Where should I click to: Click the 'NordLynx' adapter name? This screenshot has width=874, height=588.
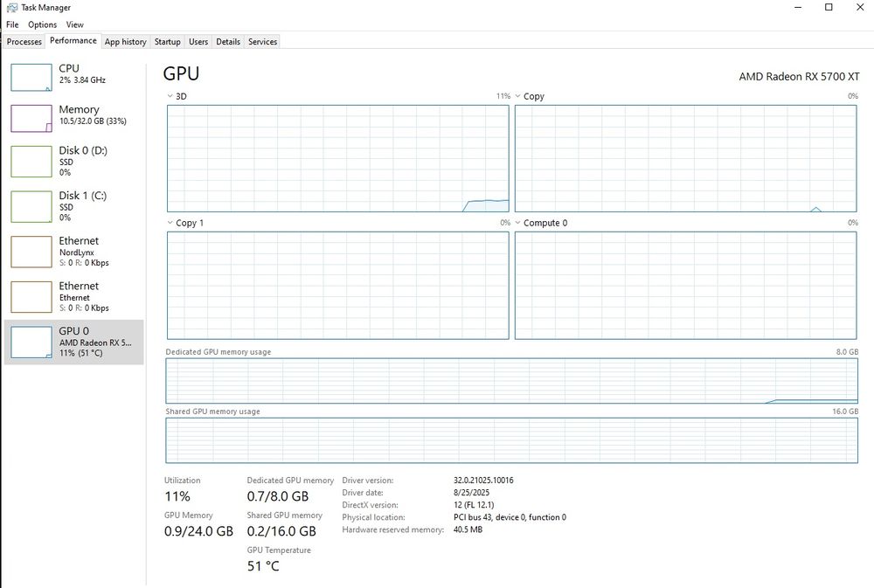[77, 252]
